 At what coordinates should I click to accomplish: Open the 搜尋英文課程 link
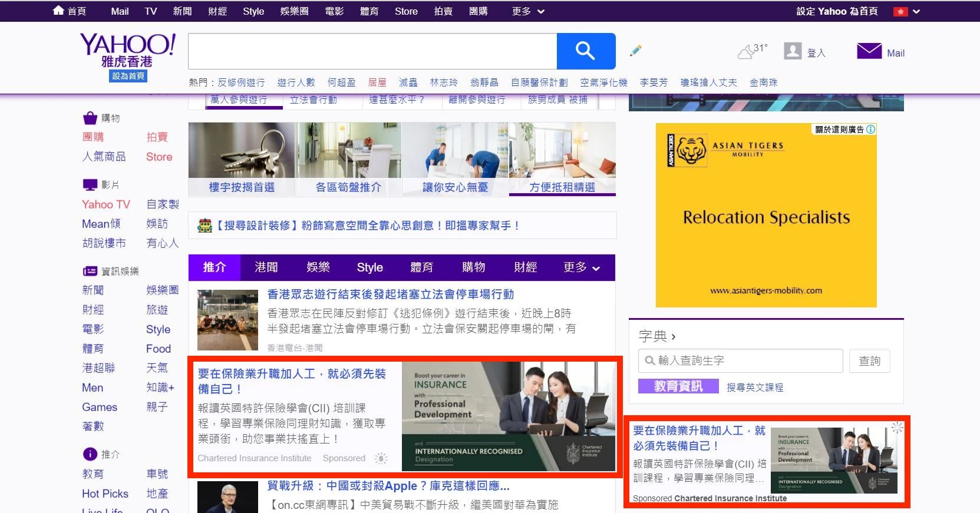[754, 387]
